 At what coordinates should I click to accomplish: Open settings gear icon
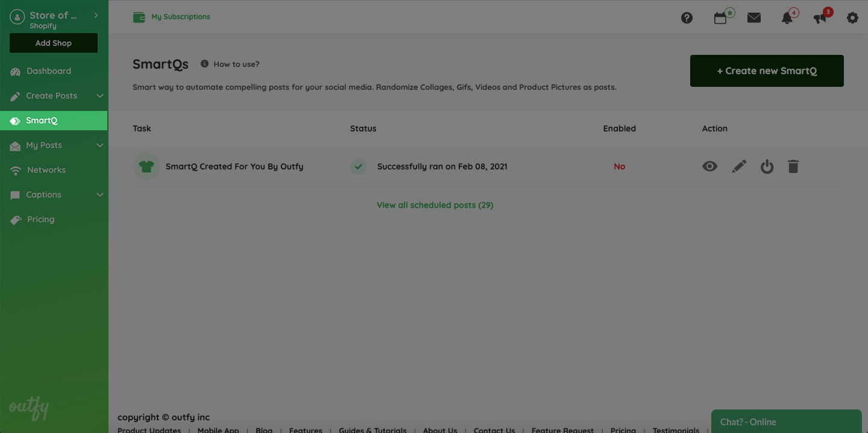pyautogui.click(x=852, y=18)
